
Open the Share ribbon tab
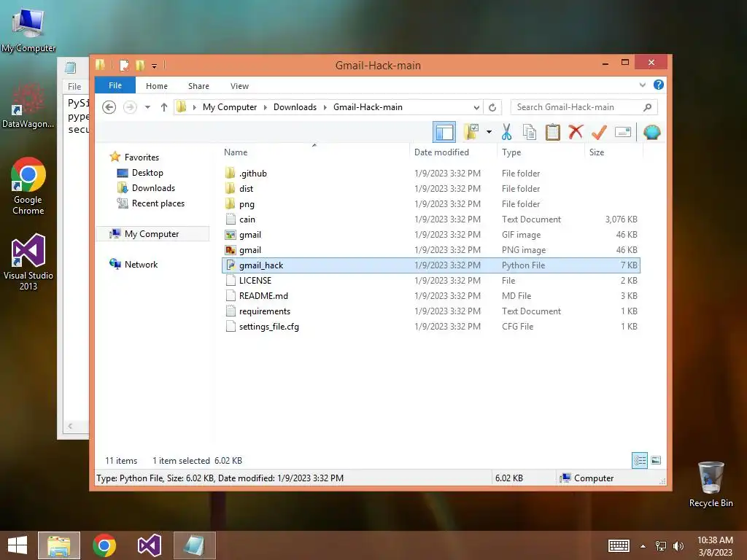pyautogui.click(x=198, y=86)
